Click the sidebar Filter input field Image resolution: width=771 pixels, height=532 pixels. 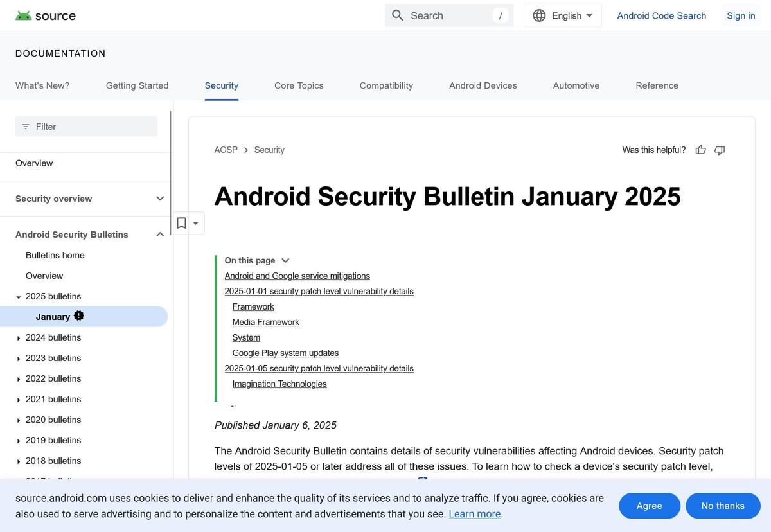tap(87, 127)
